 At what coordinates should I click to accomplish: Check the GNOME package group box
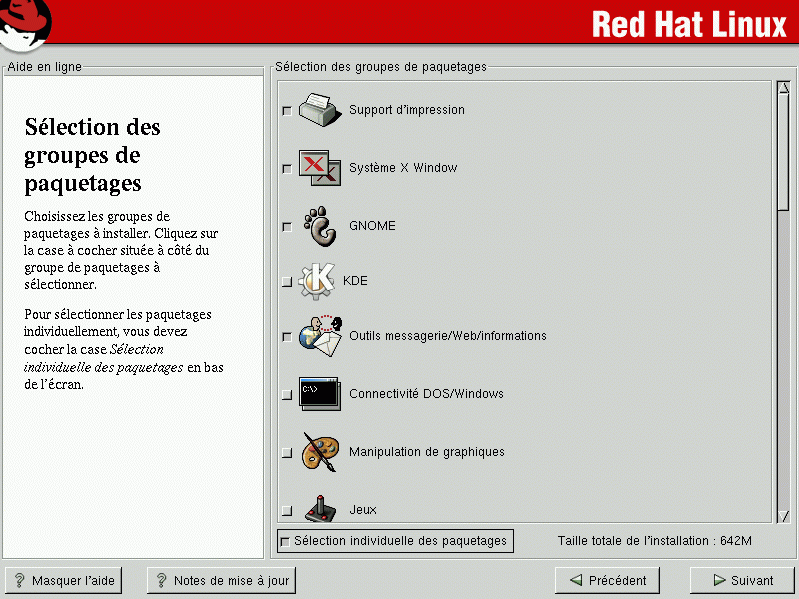287,227
